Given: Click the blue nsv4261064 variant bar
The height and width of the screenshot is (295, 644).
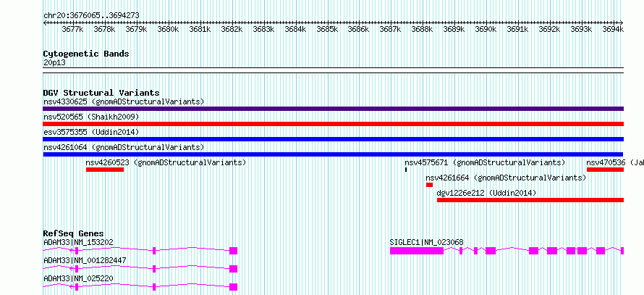Looking at the screenshot, I should 333,154.
